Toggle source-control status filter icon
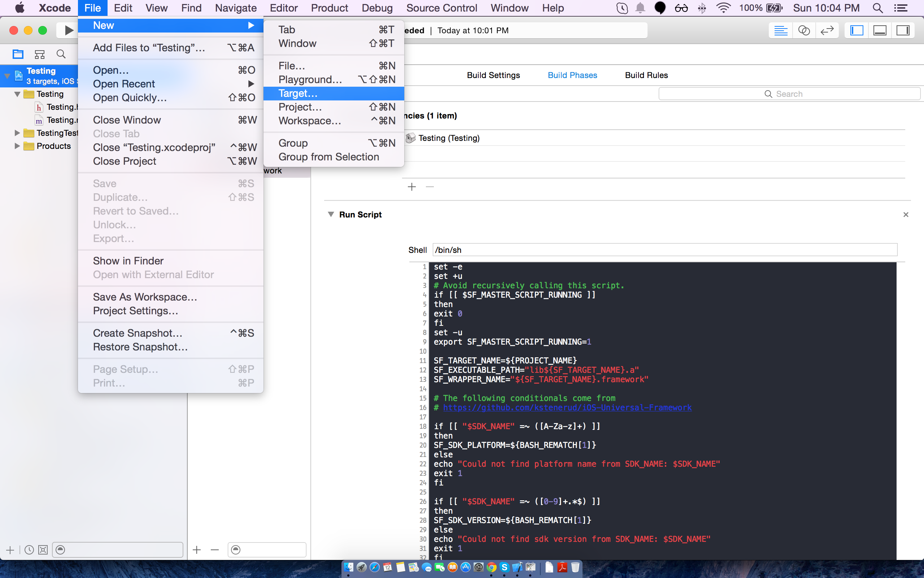 pyautogui.click(x=43, y=550)
